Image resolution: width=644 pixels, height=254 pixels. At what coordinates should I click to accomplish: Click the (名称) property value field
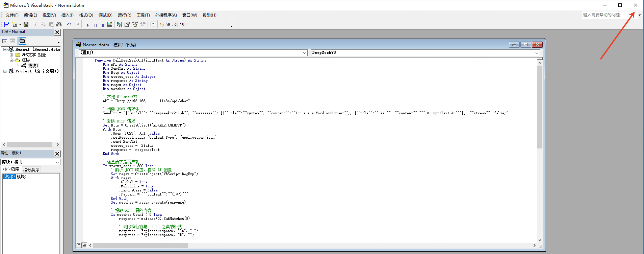point(37,177)
